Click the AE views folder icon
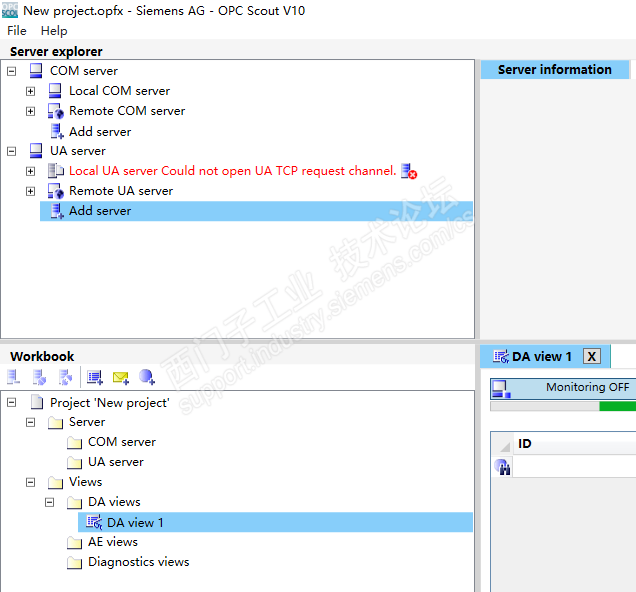Image resolution: width=636 pixels, height=592 pixels. tap(74, 542)
